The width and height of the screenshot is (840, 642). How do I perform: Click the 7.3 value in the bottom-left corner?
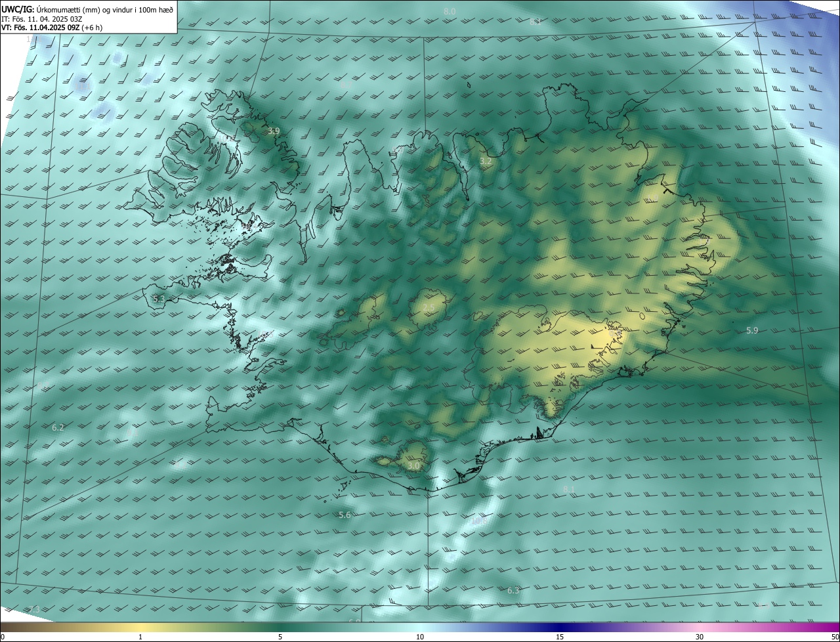click(34, 610)
